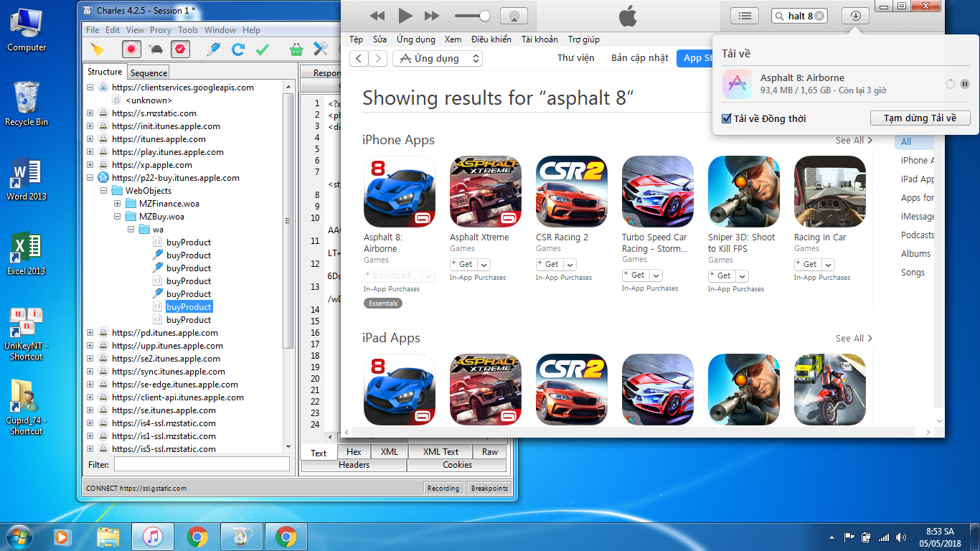Image resolution: width=980 pixels, height=551 pixels.
Task: Click the https://xp.apple.com host entry
Action: [151, 165]
